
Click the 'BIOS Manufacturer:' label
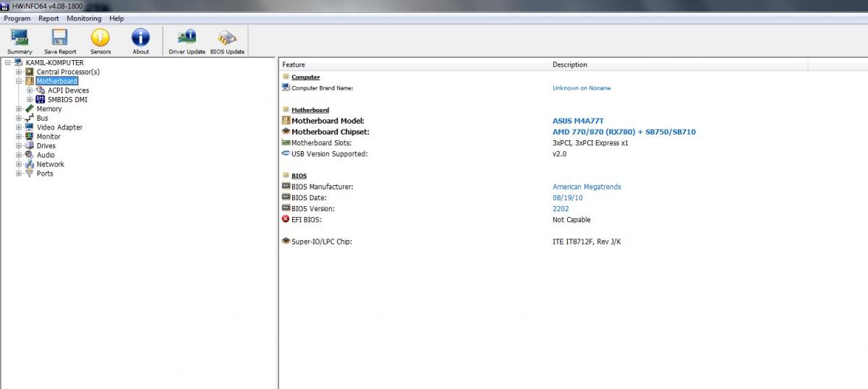[323, 187]
